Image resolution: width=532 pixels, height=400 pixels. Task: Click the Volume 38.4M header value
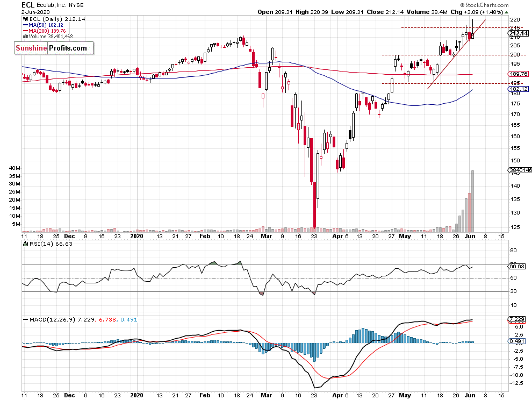(427, 12)
